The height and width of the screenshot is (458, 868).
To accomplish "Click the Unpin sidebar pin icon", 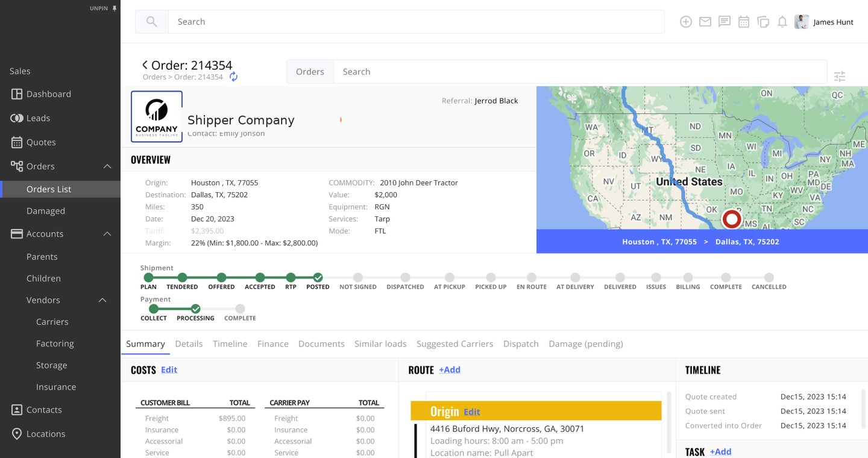I will [x=115, y=8].
